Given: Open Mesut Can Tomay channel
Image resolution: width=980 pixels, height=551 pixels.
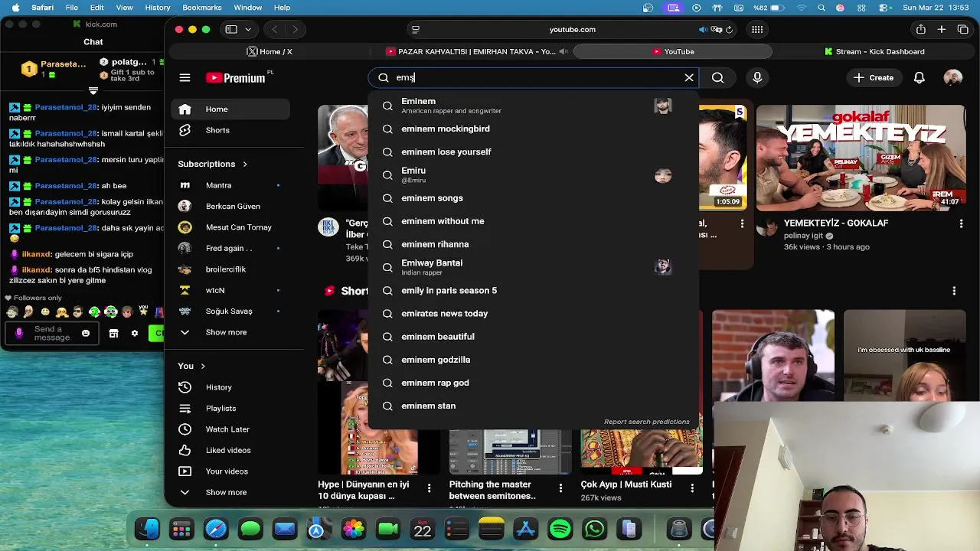Looking at the screenshot, I should tap(230, 227).
